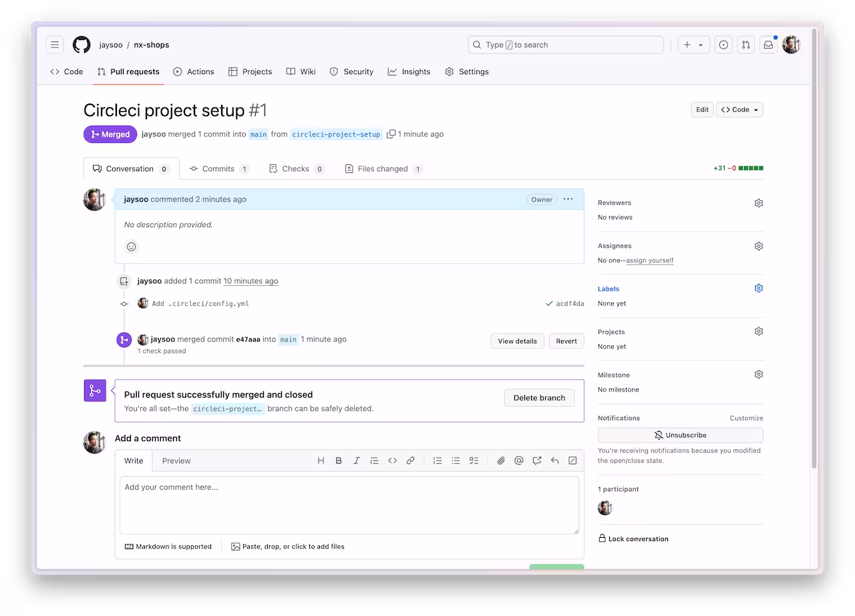The image size is (855, 616).
Task: Click the assign yourself link
Action: tap(649, 261)
